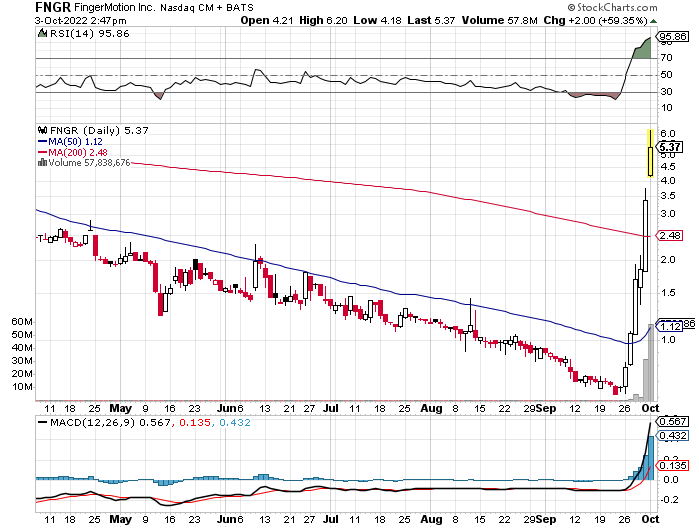The height and width of the screenshot is (529, 699).
Task: Click the green up-arrow change indicator
Action: coord(653,21)
